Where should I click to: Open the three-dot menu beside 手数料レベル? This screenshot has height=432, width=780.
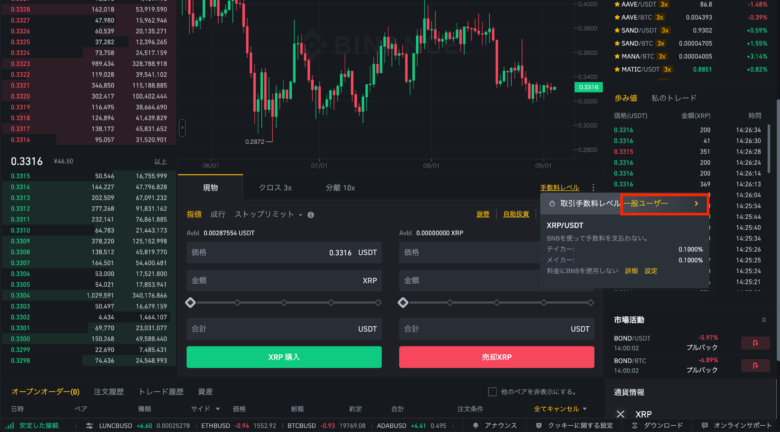pos(593,188)
